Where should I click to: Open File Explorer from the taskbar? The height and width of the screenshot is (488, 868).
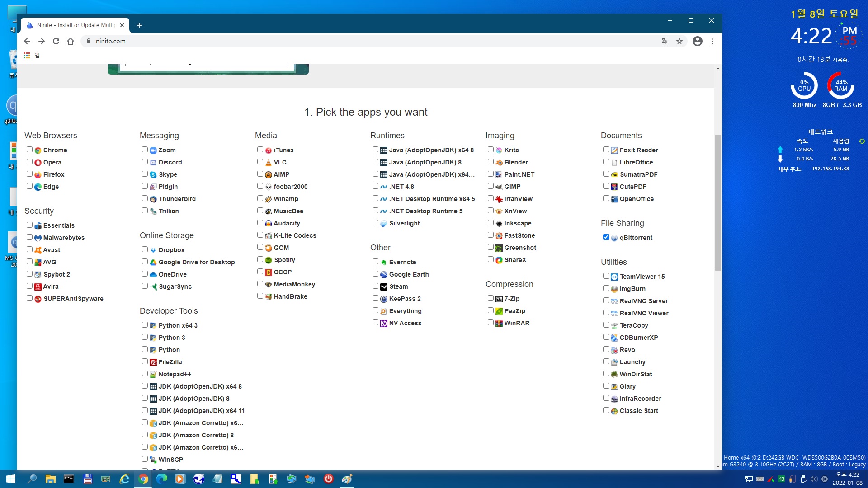coord(50,479)
